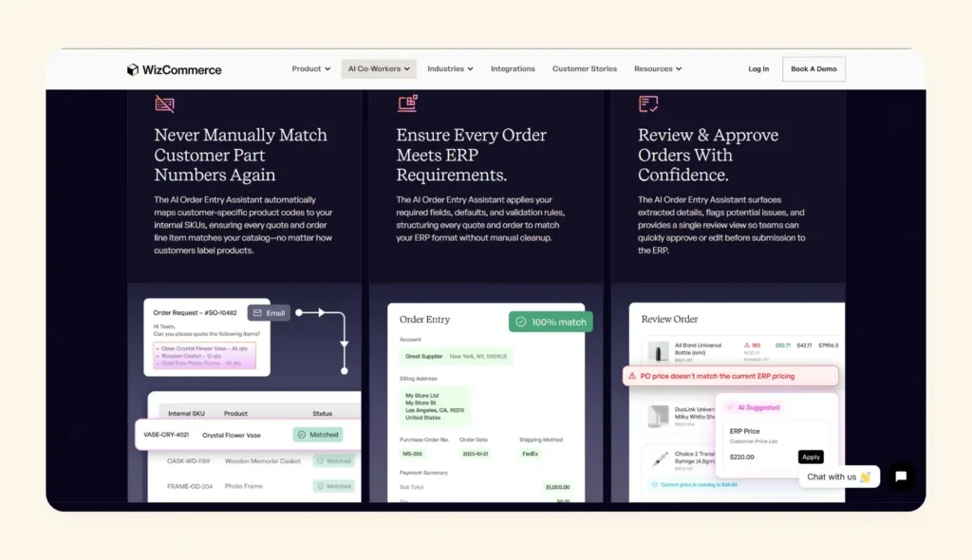This screenshot has height=560, width=972.
Task: Click the My Store Ltd billing address box
Action: point(435,406)
